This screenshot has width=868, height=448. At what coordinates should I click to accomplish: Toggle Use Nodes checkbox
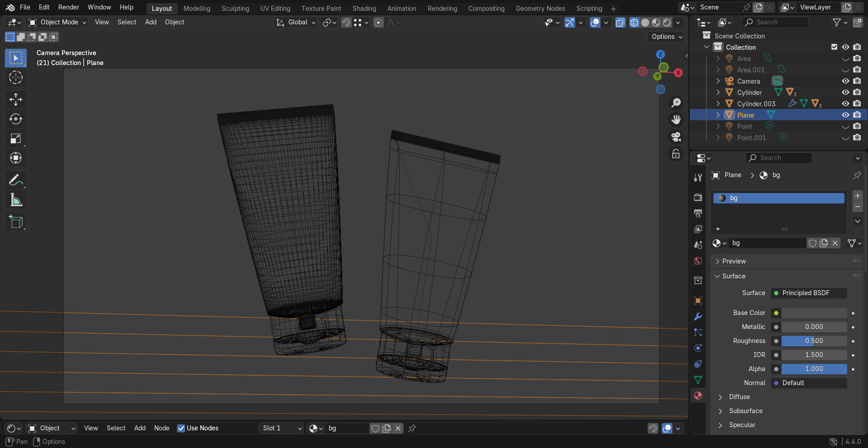181,428
